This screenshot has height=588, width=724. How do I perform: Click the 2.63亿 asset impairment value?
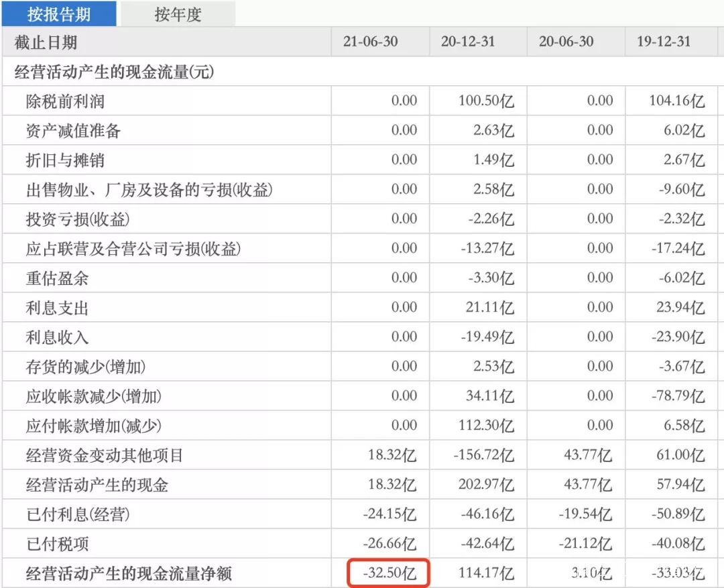(493, 130)
